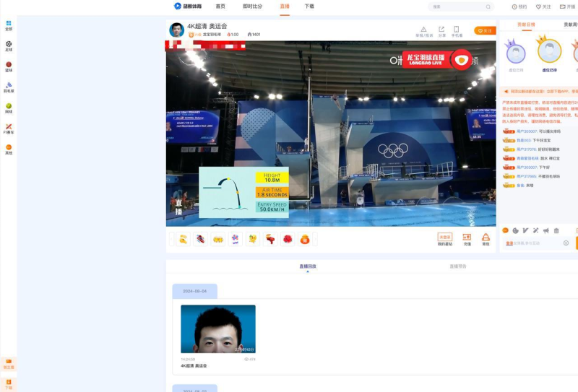The width and height of the screenshot is (578, 392).
Task: Open the 羽毛球 (badminton) category
Action: point(9,87)
